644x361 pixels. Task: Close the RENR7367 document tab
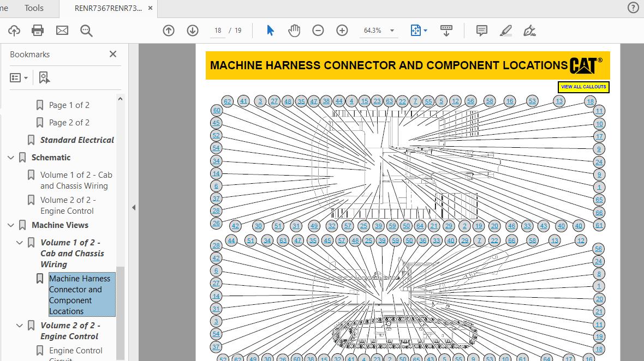(150, 8)
